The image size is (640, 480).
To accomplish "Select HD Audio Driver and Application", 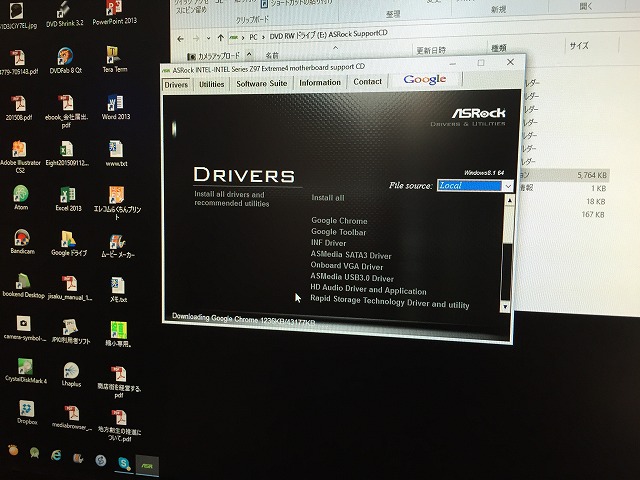I will pos(368,290).
